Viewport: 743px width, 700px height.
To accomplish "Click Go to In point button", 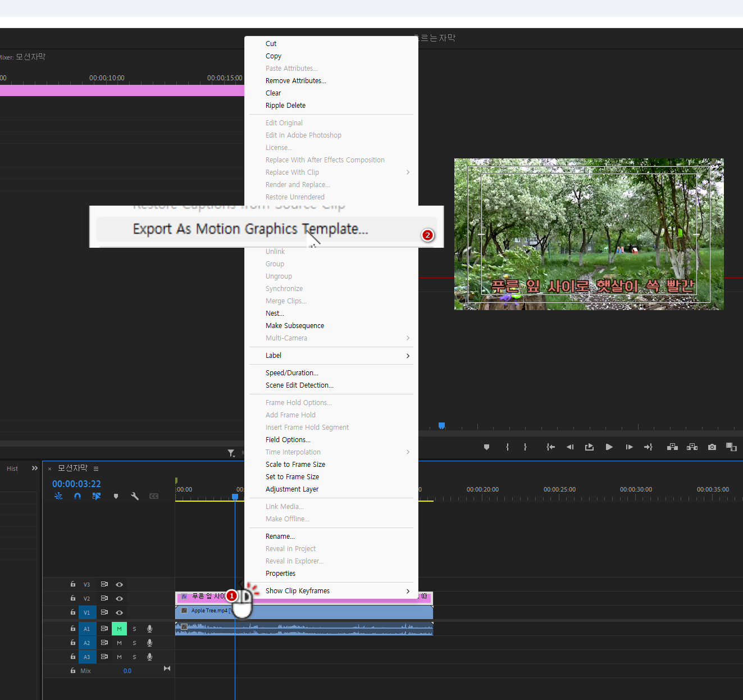I will tap(550, 447).
